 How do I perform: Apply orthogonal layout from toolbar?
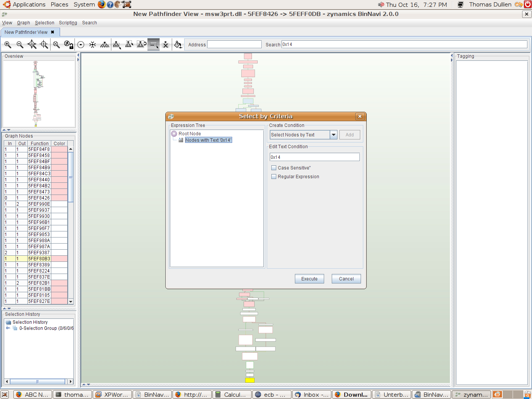point(92,44)
